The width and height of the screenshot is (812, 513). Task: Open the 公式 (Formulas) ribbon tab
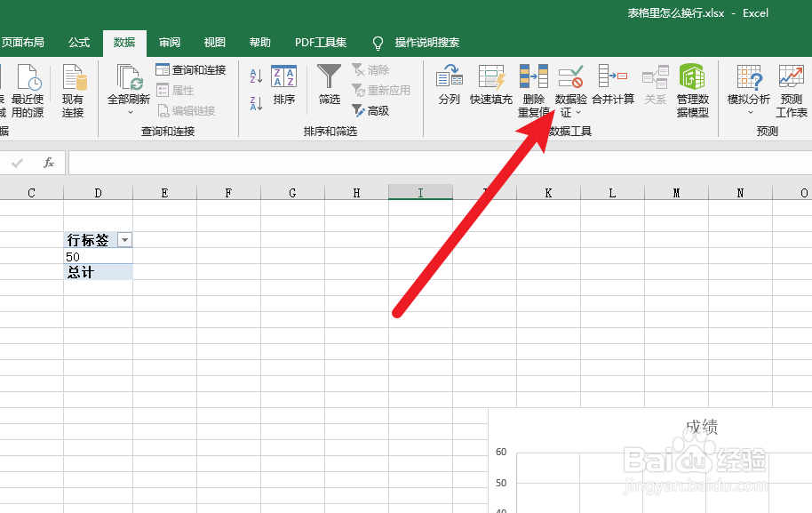pyautogui.click(x=78, y=42)
